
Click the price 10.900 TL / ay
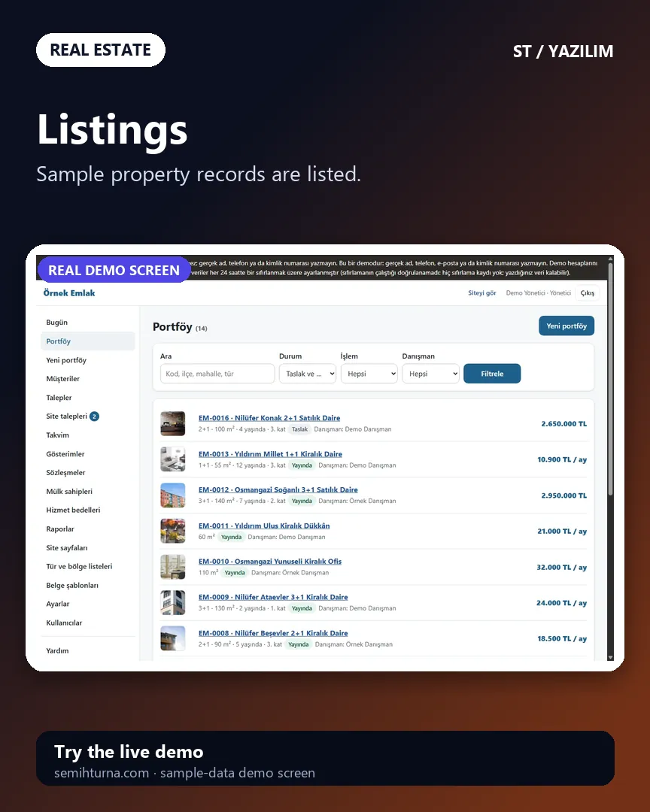(562, 459)
